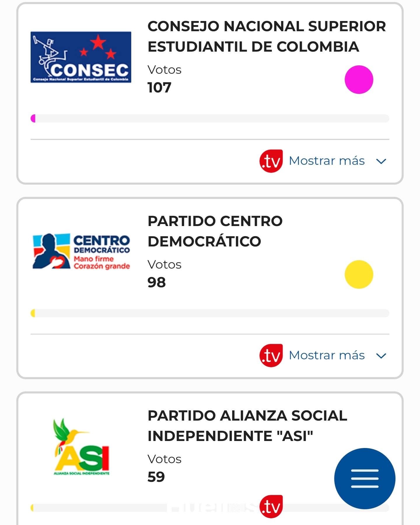This screenshot has width=420, height=525.
Task: Expand the Centro Democrático card chevron arrow
Action: point(381,356)
